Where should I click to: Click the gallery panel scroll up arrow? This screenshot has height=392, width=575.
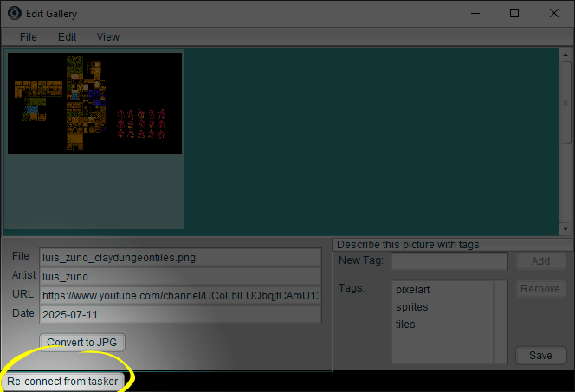pyautogui.click(x=567, y=55)
